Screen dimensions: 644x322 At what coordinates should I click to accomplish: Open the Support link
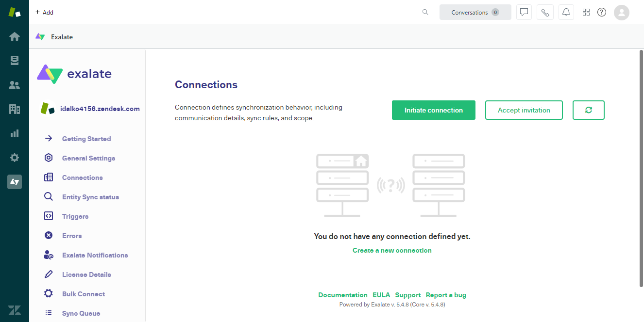408,295
